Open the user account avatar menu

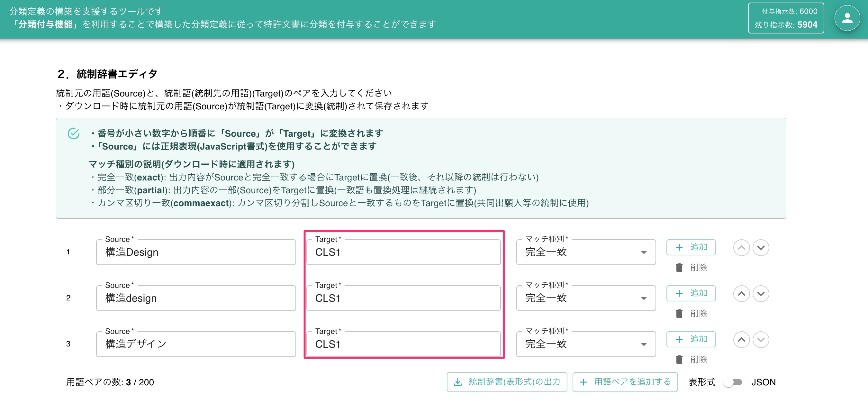tap(847, 18)
